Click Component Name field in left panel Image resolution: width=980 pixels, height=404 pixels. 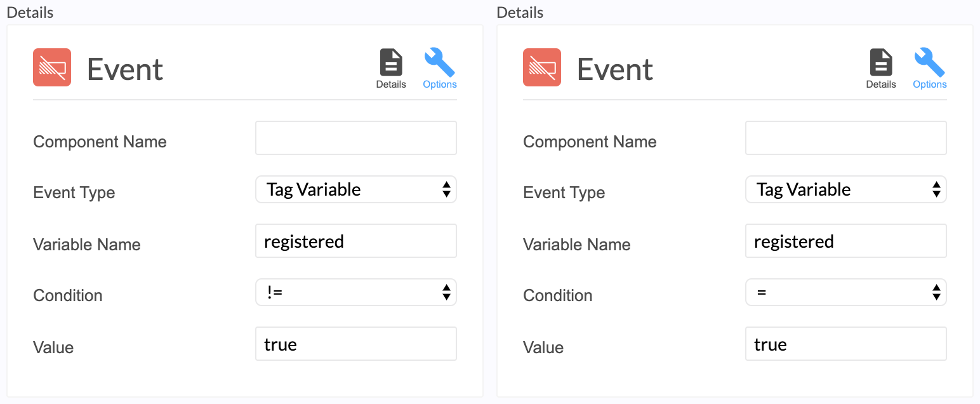[x=356, y=138]
